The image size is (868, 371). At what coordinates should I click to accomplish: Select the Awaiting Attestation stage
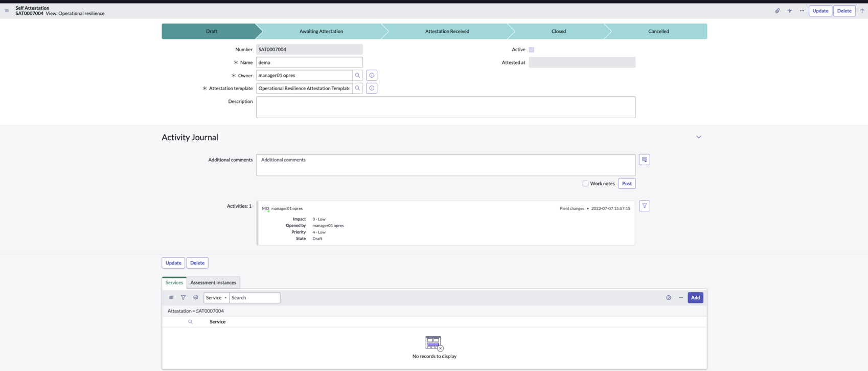pos(321,31)
